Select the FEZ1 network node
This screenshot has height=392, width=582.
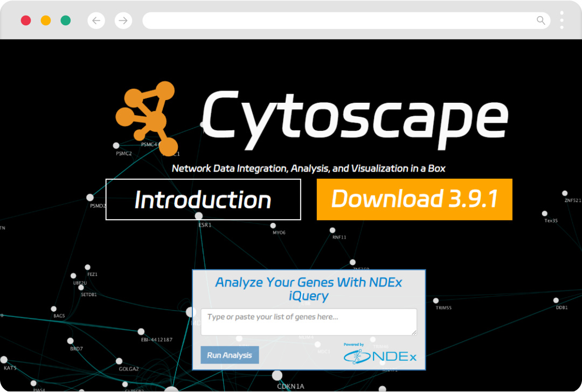pos(88,267)
